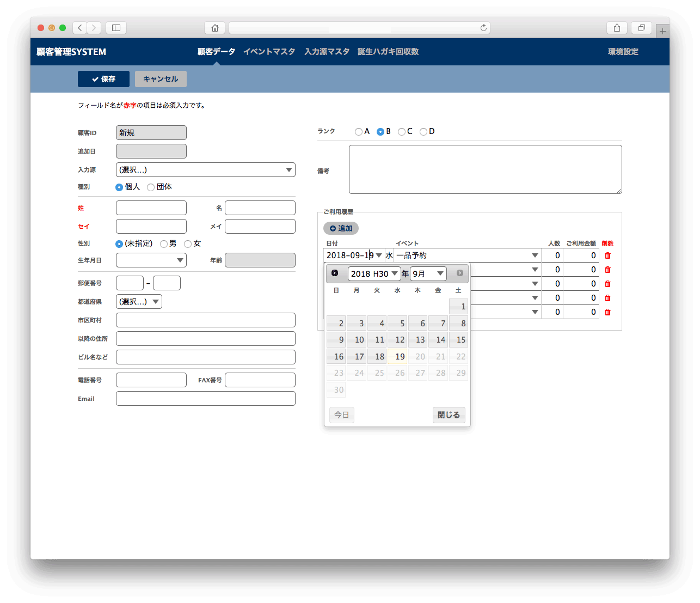Click the 市区町村 input field

click(206, 320)
